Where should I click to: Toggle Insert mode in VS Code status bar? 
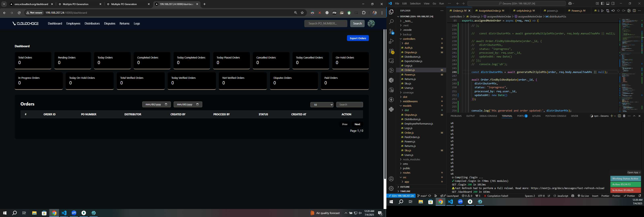[595, 196]
